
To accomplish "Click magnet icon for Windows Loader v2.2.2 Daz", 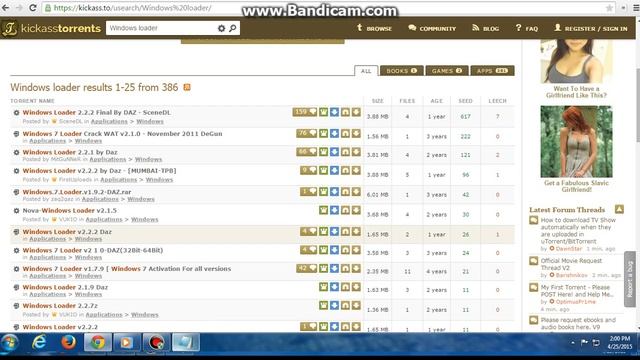I will [x=345, y=231].
